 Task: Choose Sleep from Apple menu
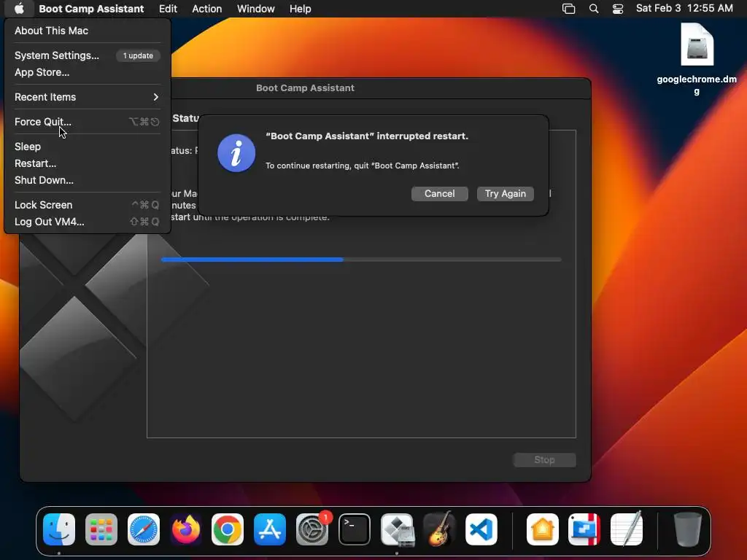click(88, 147)
